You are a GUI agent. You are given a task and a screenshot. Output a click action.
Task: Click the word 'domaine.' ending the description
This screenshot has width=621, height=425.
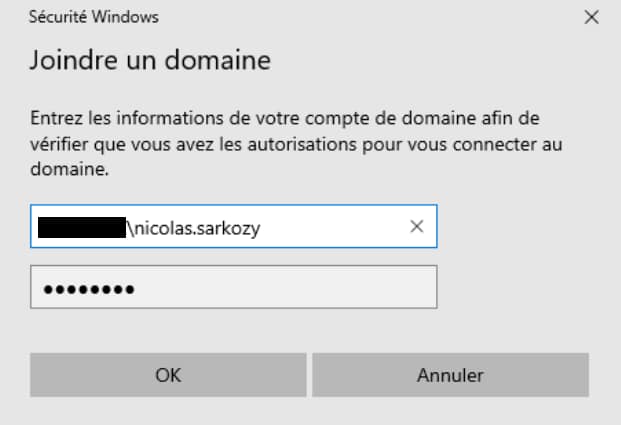point(69,170)
